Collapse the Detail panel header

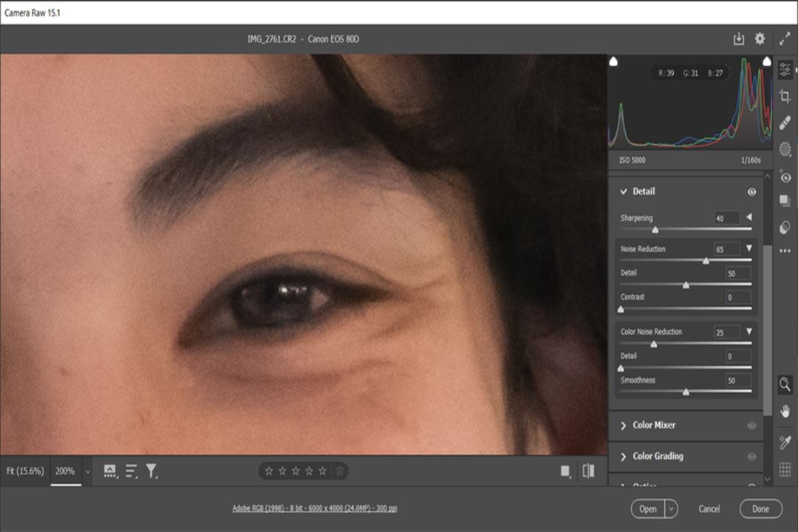(x=624, y=191)
